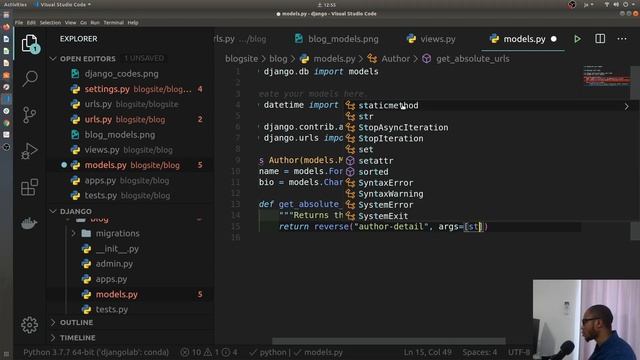The image size is (640, 360).
Task: Open the Selection menu
Action: pyautogui.click(x=50, y=22)
